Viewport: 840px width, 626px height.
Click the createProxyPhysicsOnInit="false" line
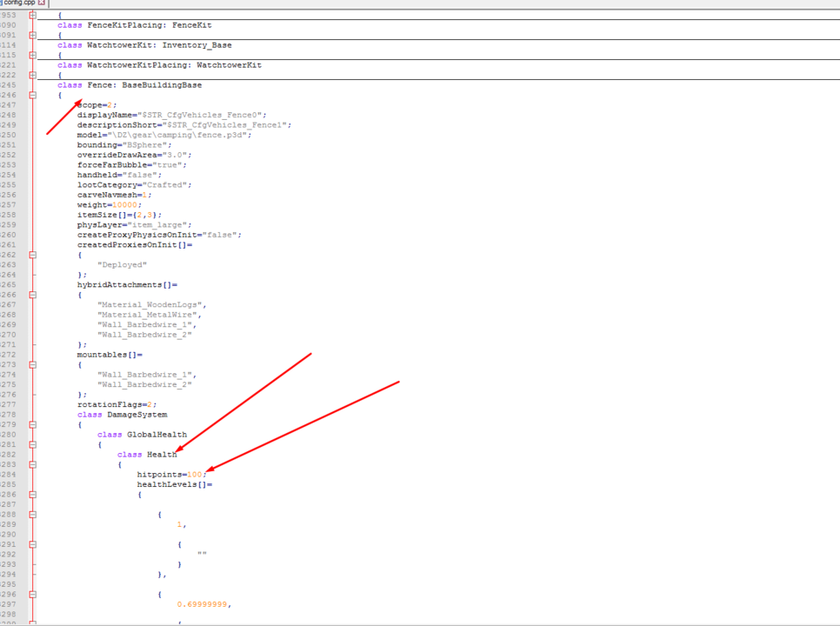click(x=159, y=235)
